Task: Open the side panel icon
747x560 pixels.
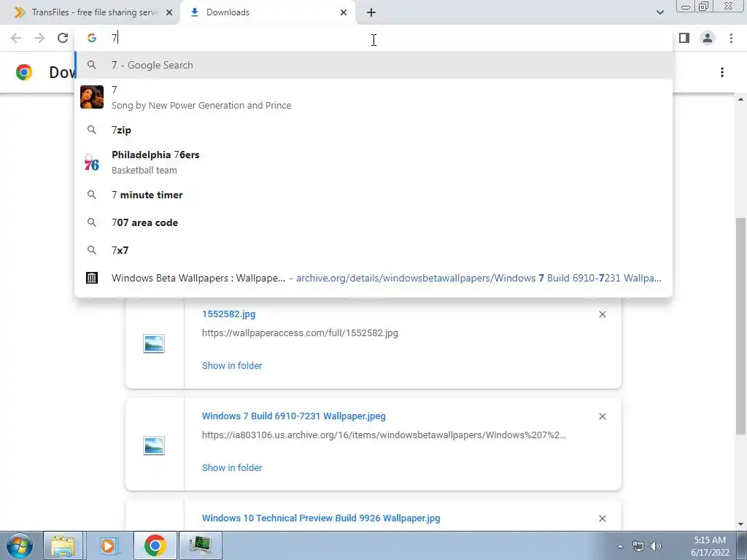Action: (x=684, y=38)
